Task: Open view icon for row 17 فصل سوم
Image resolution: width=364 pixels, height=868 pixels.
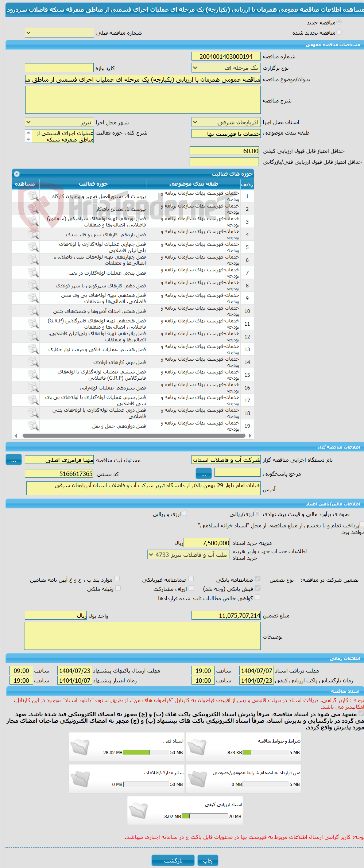Action: click(x=33, y=400)
